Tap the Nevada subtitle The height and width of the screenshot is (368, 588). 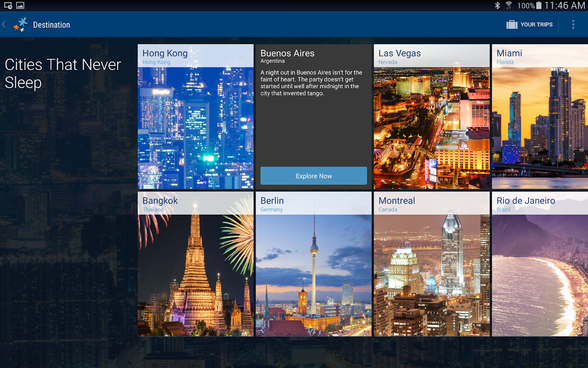pyautogui.click(x=388, y=62)
